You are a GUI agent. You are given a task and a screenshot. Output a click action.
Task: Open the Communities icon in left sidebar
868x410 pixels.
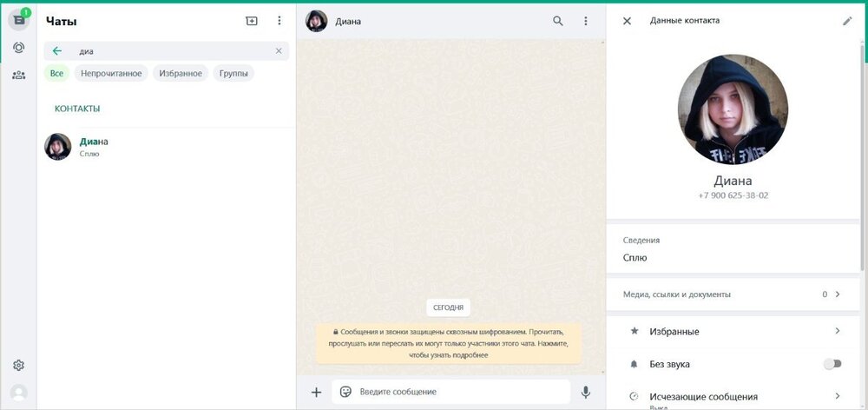pos(18,76)
